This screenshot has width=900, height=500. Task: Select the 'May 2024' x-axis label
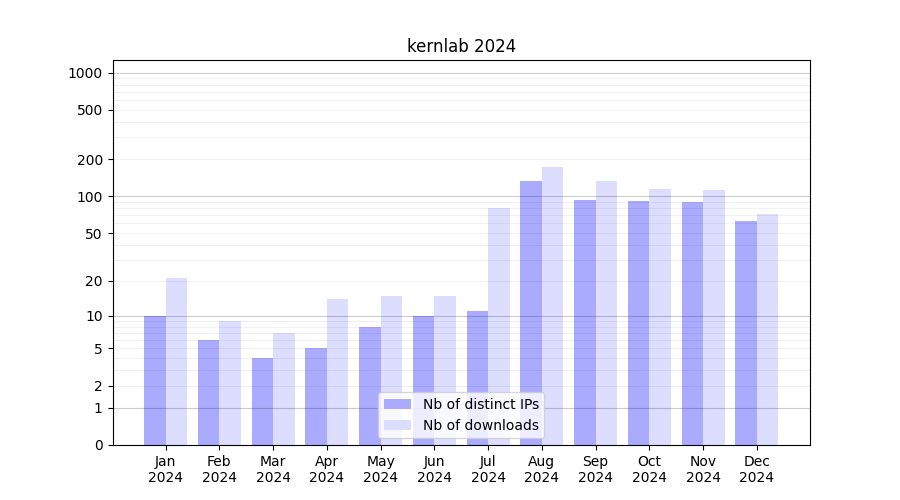380,469
